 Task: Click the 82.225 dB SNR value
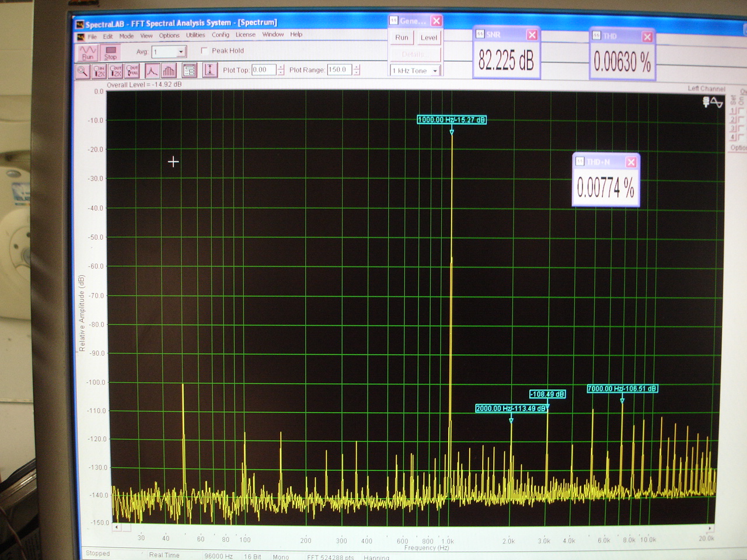tap(506, 60)
